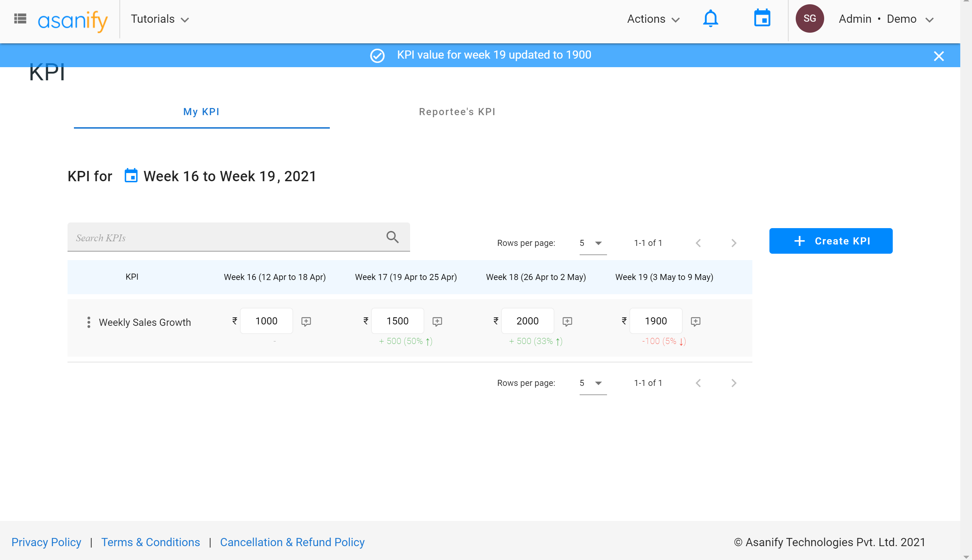Click the notification bell icon
Viewport: 972px width, 560px height.
tap(710, 18)
